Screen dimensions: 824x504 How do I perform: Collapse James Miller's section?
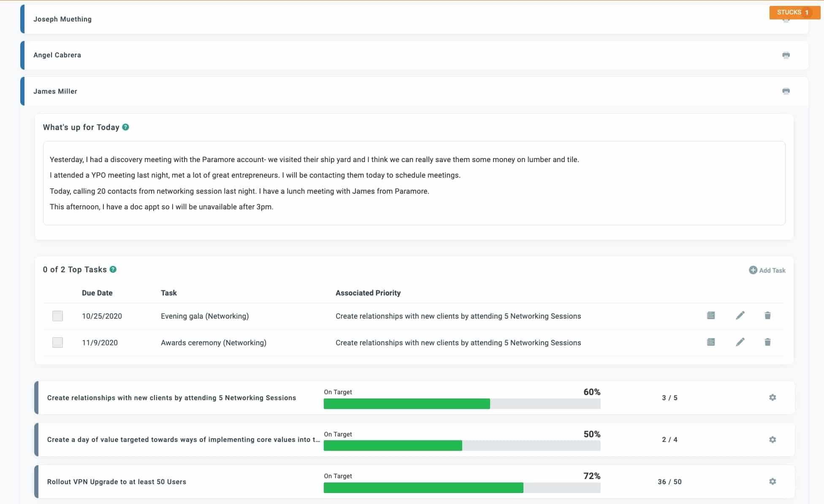pos(55,91)
